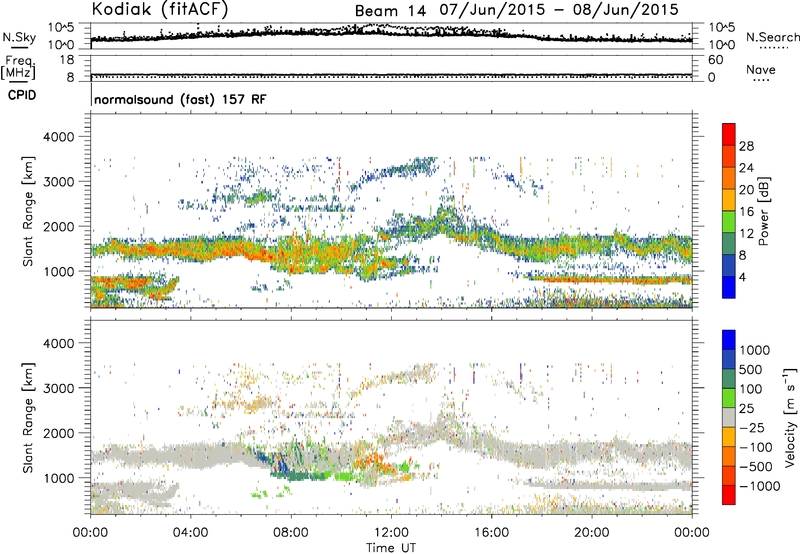
Task: Click the '2000' tick on velocity panel
Action: (x=58, y=433)
